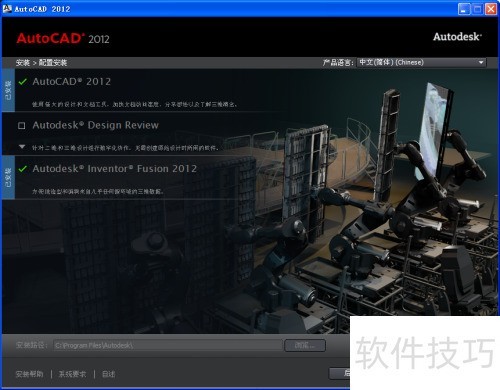Screen dimensions: 500x390
Task: Minimize the AutoCAD 2012 installer window
Action: tap(464, 9)
